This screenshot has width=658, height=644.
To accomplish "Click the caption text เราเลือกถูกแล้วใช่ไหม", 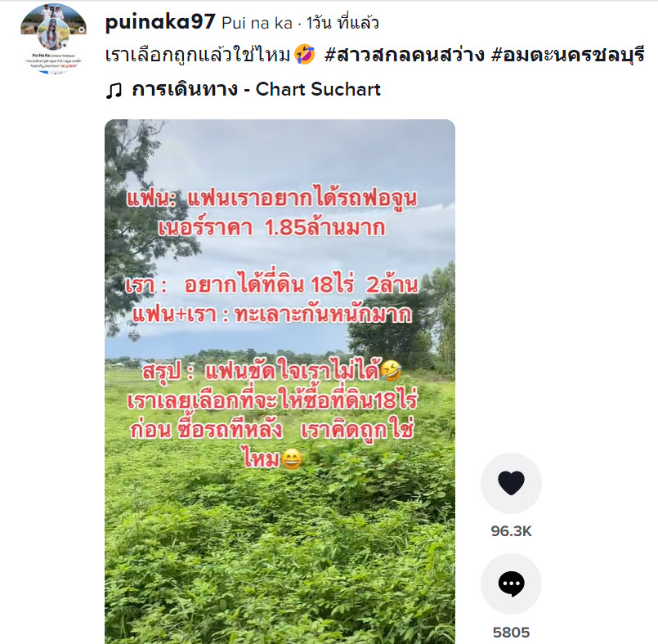I will click(x=198, y=55).
